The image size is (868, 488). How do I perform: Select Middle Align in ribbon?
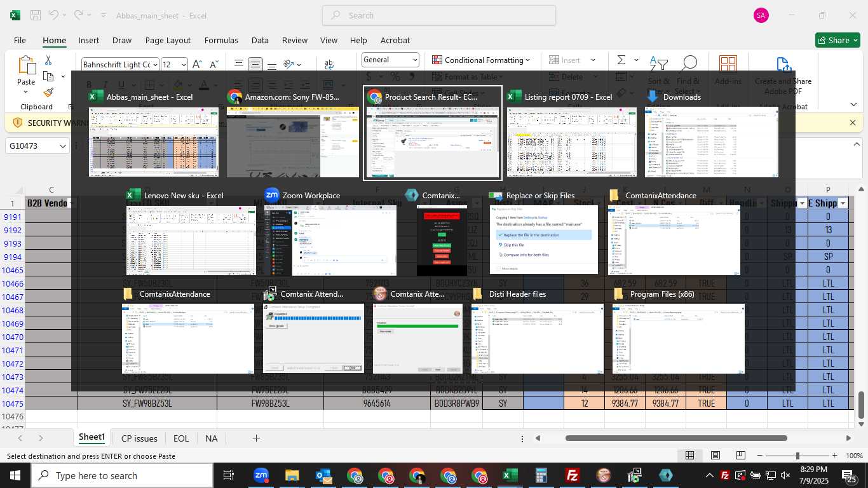point(255,64)
